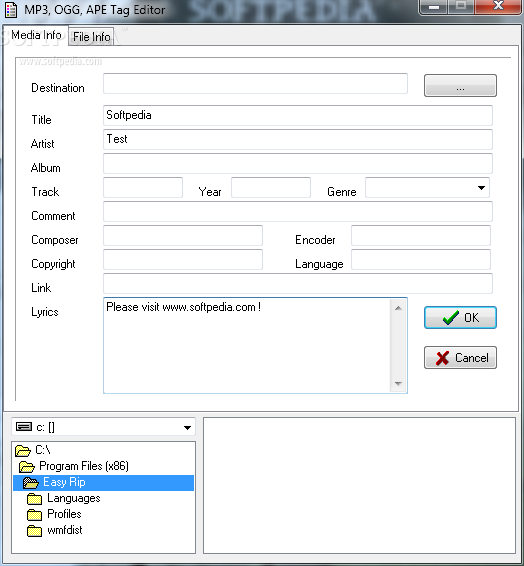
Task: Select the Profiles folder
Action: tap(64, 514)
